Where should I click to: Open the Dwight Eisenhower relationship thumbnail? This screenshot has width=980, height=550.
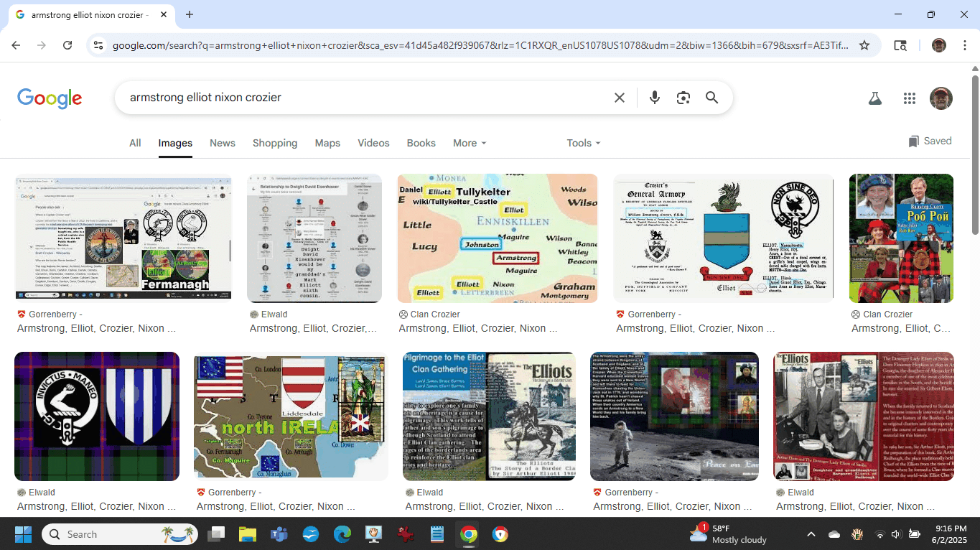[x=314, y=238]
